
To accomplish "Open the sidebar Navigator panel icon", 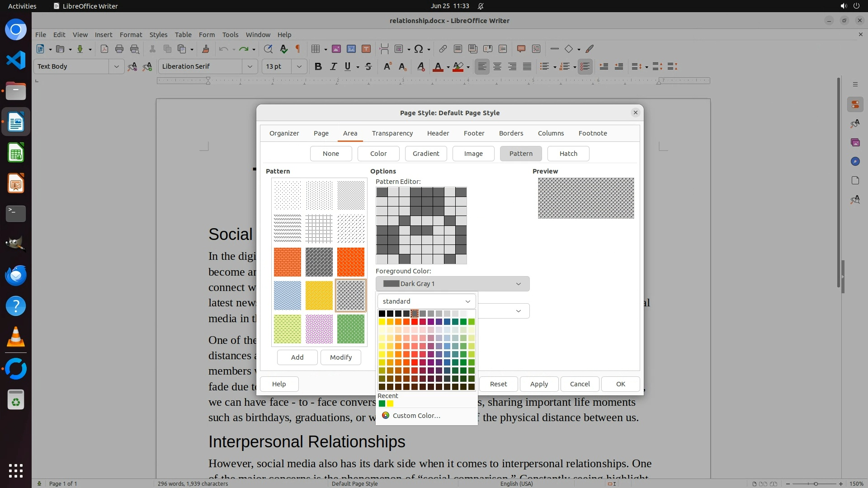I will tap(855, 161).
